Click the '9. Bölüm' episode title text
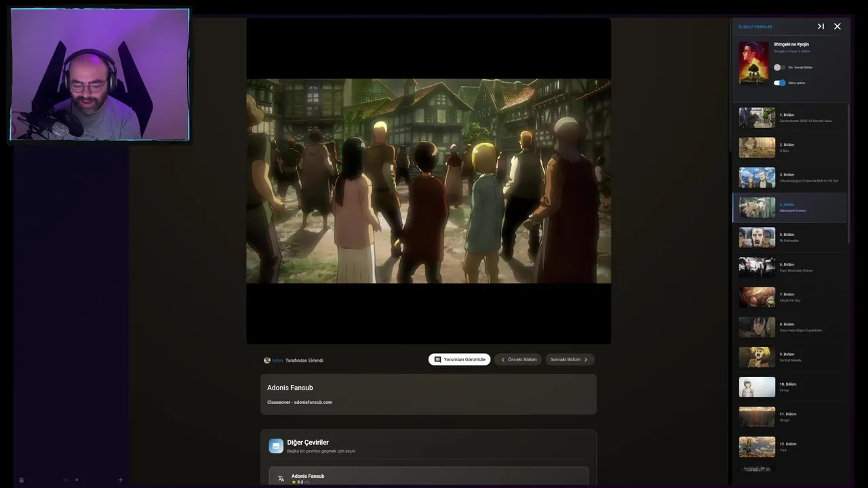 tap(787, 354)
